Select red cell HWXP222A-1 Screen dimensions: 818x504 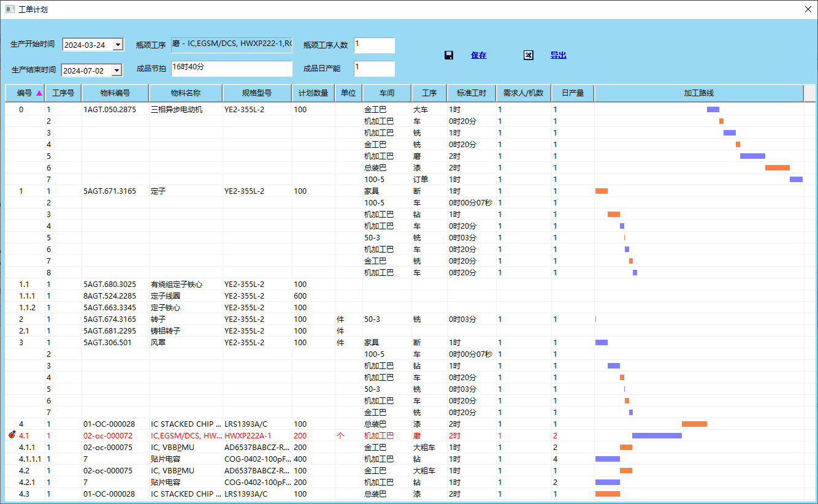258,436
